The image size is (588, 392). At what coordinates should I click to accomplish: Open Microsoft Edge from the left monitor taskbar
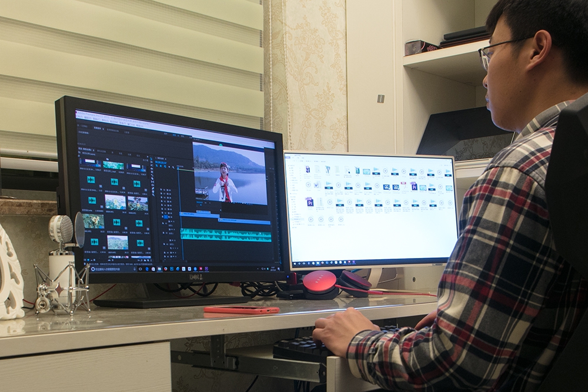pos(147,269)
